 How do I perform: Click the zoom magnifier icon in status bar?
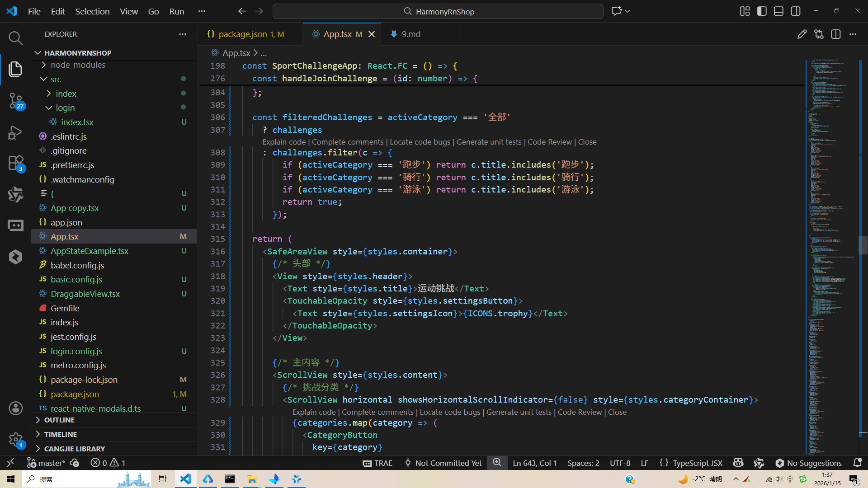coord(497,463)
